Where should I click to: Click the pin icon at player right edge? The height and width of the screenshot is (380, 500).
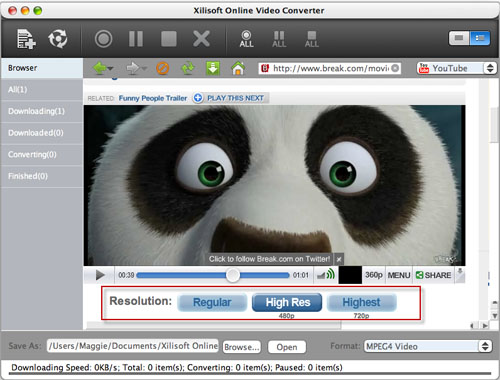pos(460,274)
